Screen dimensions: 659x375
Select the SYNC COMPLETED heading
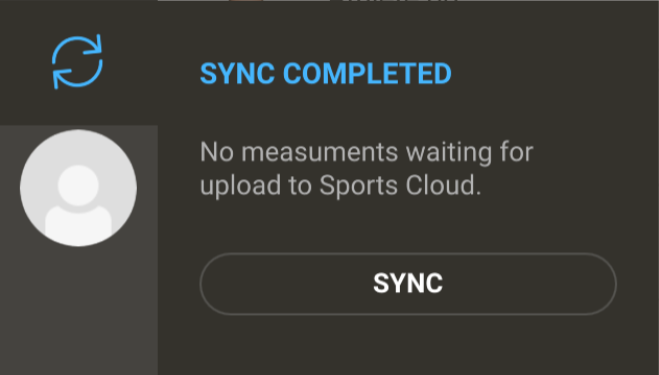click(326, 74)
